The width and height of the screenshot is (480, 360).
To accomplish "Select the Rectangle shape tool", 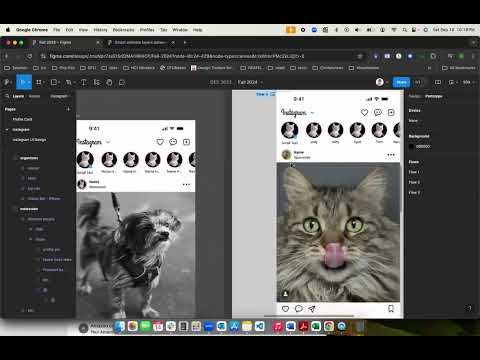I will pos(53,82).
